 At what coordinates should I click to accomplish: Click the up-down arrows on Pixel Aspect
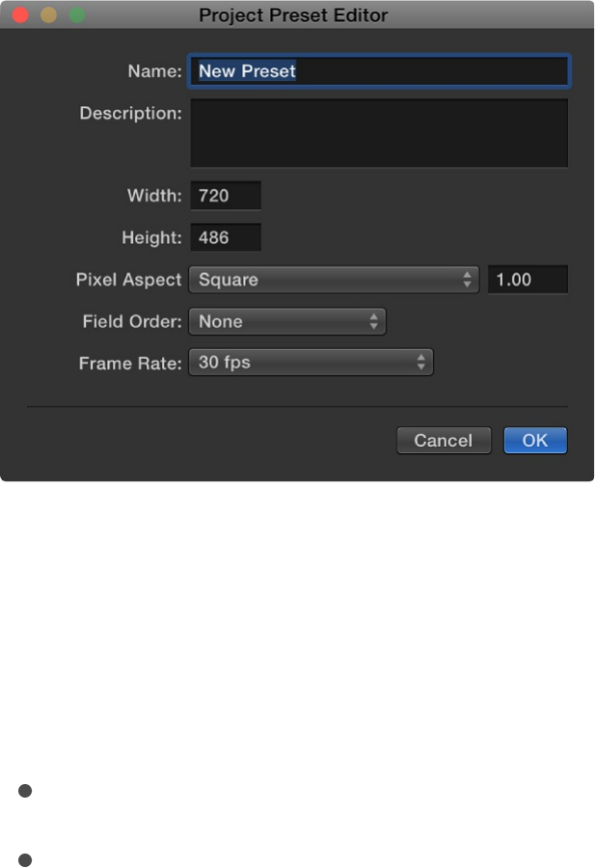click(x=468, y=280)
